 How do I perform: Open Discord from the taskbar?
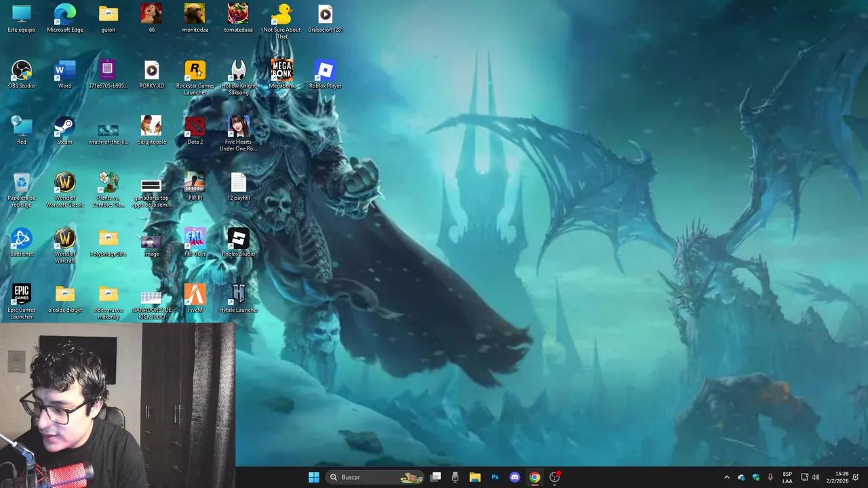click(x=515, y=477)
